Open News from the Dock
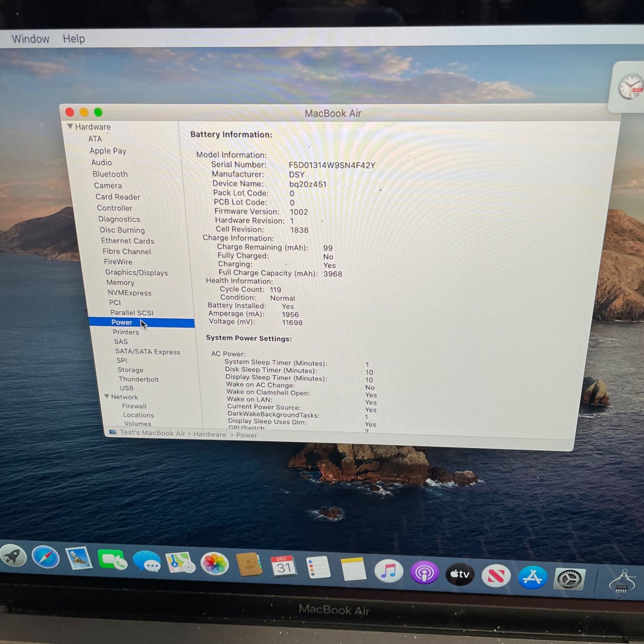This screenshot has width=644, height=644. tap(496, 576)
